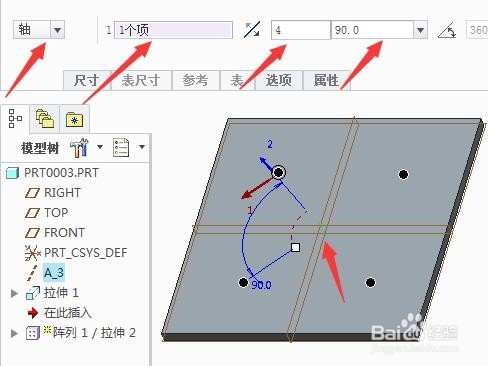488x366 pixels.
Task: Click the tree display list icon
Action: pos(121,147)
